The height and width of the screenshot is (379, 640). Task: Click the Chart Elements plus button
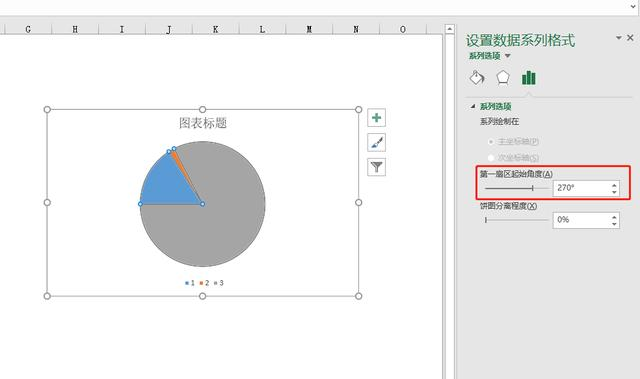pyautogui.click(x=376, y=118)
